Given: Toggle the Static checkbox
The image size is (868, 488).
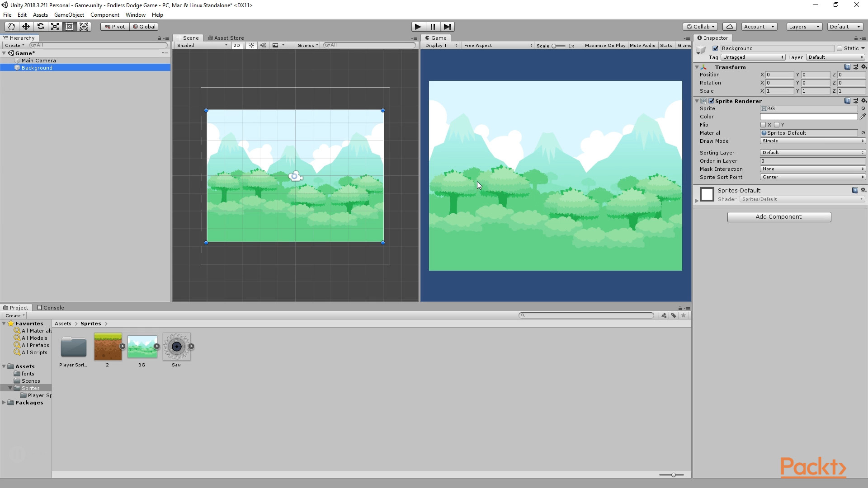Looking at the screenshot, I should [840, 48].
